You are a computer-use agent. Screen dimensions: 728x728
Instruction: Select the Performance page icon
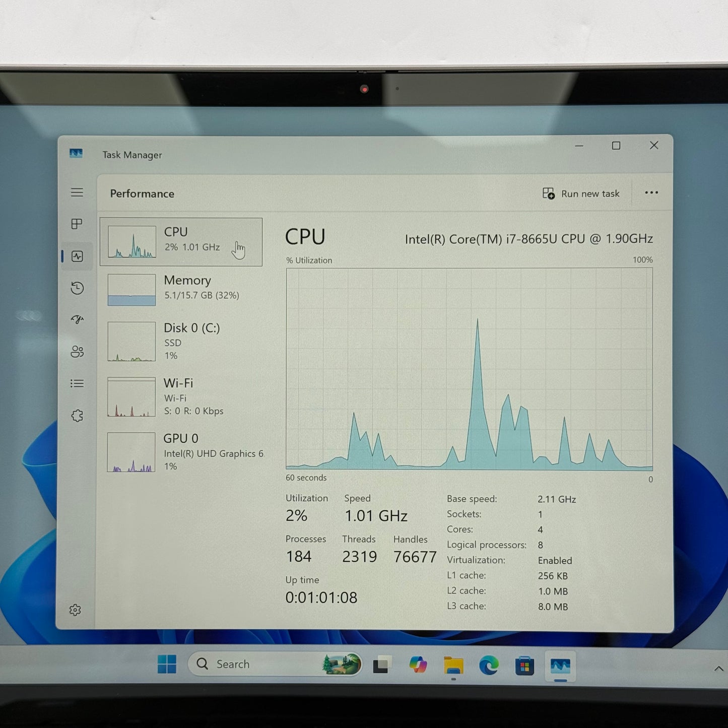[x=77, y=256]
